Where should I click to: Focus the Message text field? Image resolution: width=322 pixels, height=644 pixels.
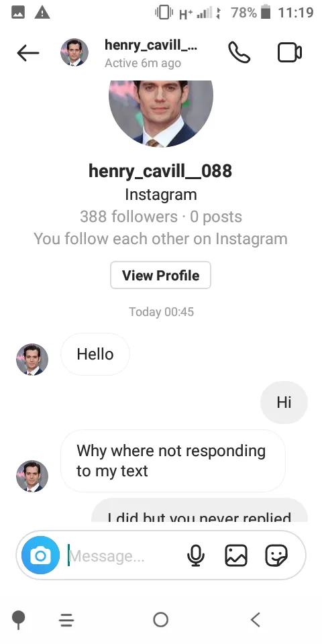[x=123, y=555]
